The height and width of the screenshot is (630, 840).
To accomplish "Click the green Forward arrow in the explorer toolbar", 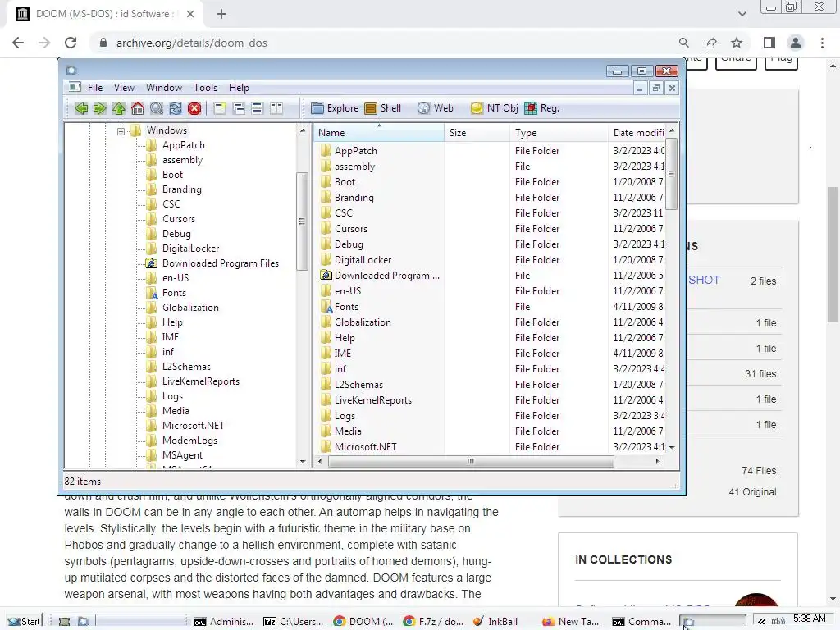I will [x=99, y=108].
